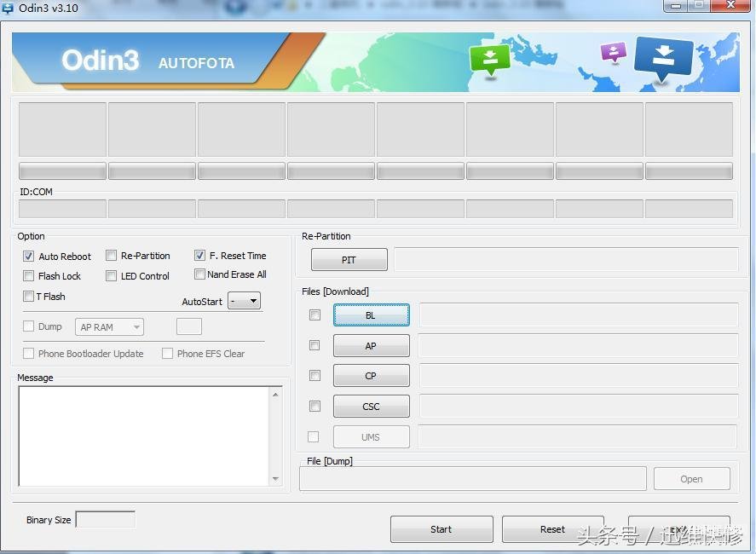
Task: Tick the checkbox beside the CSC button
Action: coord(315,406)
